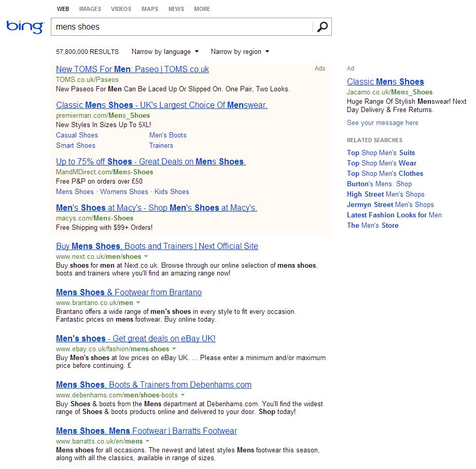
Task: Open arrow next to barratts.co.uk/en/mens URL
Action: (x=148, y=442)
